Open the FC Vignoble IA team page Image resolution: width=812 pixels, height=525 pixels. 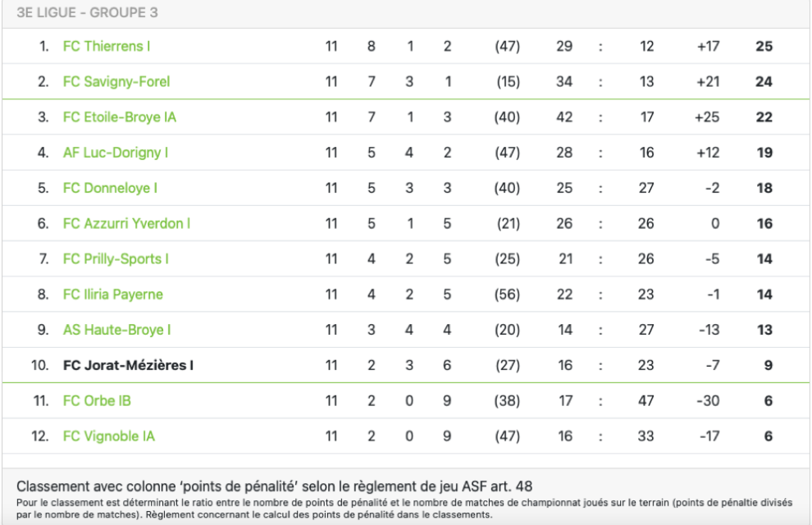point(109,436)
